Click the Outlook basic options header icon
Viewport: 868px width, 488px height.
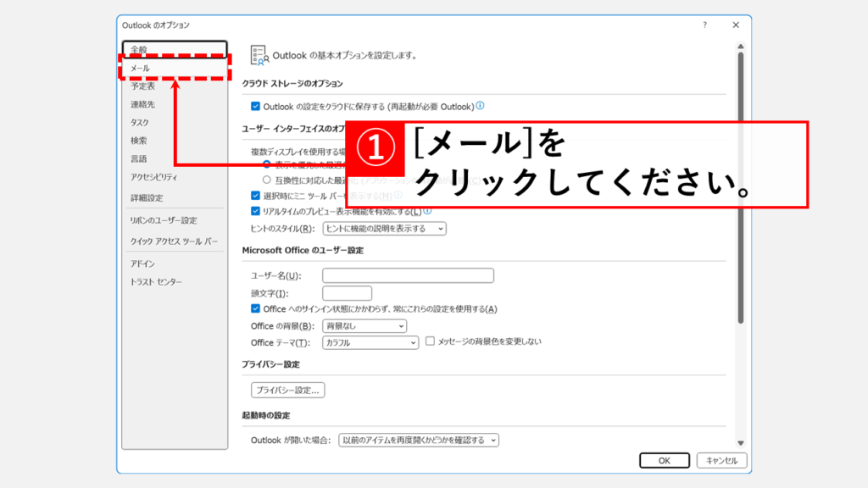coord(259,55)
